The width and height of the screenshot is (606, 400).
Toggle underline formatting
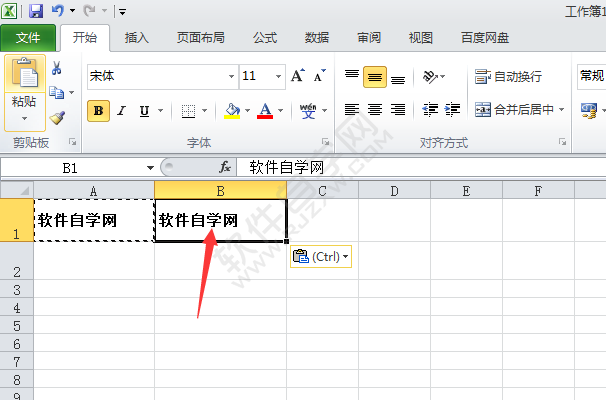144,111
